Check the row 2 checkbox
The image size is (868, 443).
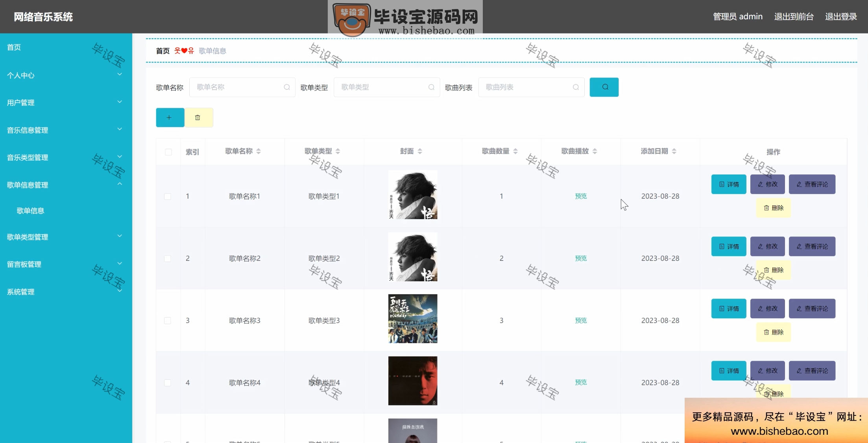pyautogui.click(x=168, y=258)
